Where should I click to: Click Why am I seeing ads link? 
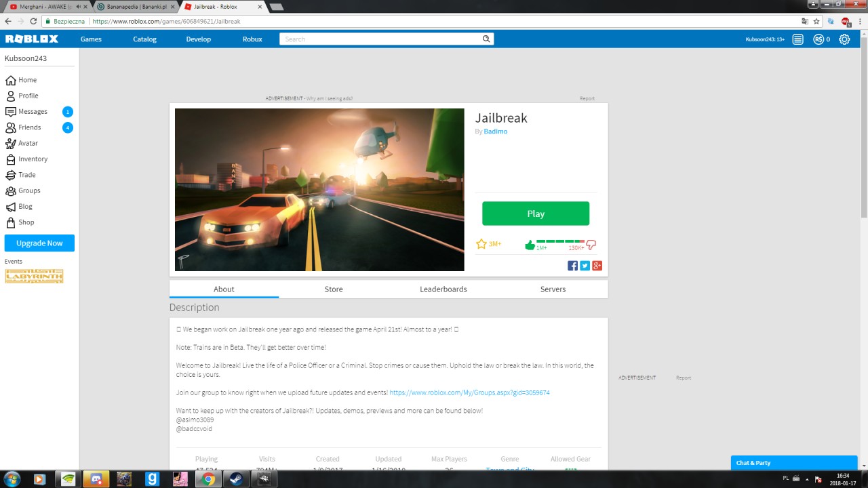(x=330, y=98)
